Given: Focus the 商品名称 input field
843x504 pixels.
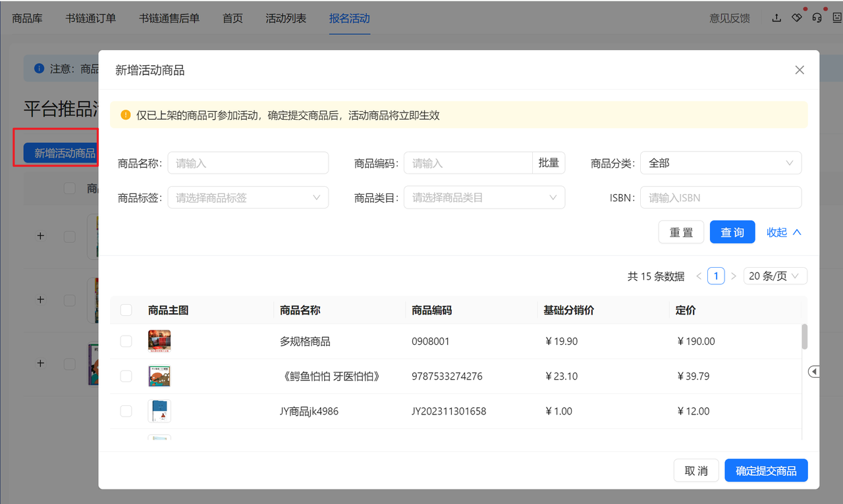Looking at the screenshot, I should click(x=248, y=163).
